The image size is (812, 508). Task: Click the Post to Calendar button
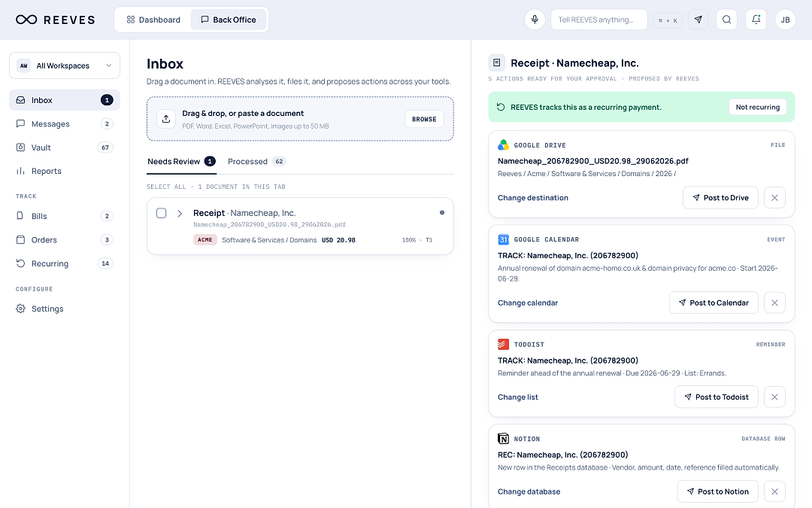point(714,303)
